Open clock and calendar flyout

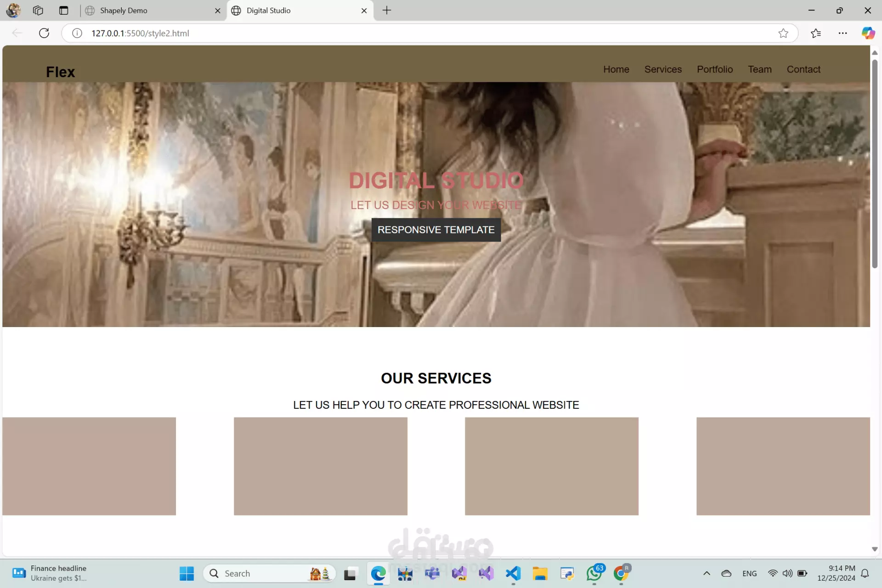point(836,573)
